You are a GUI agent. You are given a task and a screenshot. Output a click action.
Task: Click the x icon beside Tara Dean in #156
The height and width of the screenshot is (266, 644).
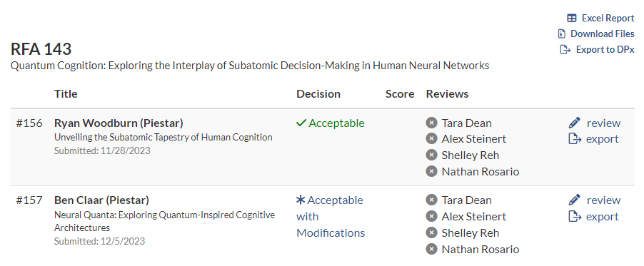[431, 123]
